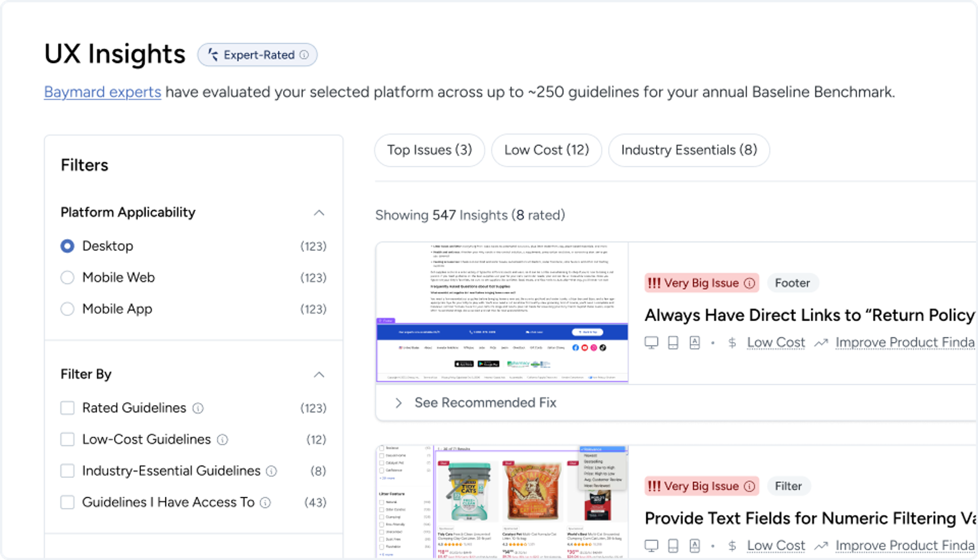The width and height of the screenshot is (978, 560).
Task: Click Improve Product Findability on the Numeric Filtering card
Action: tap(905, 546)
